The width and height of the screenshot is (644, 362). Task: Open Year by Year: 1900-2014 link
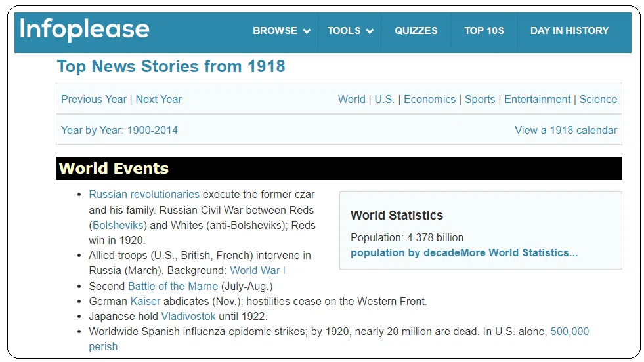119,130
